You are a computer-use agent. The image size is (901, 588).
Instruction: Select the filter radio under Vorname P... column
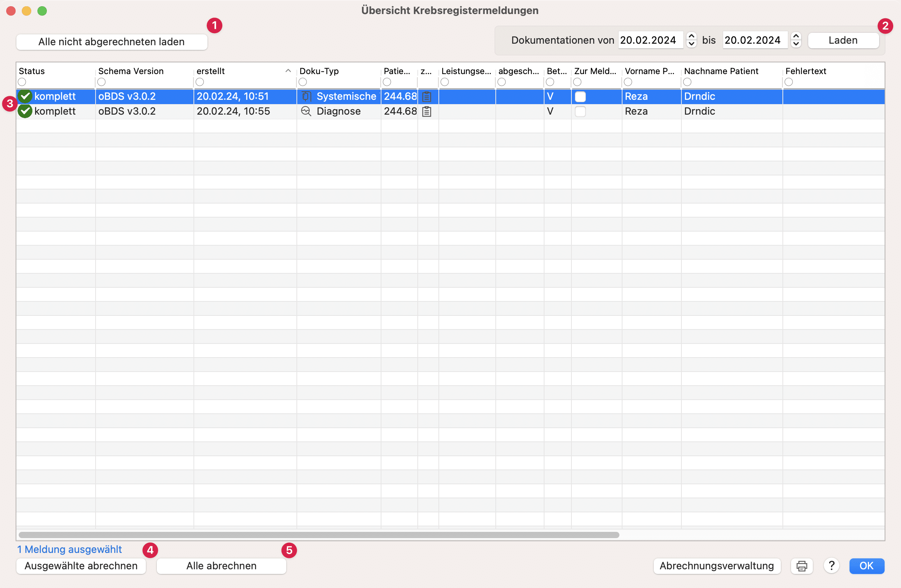[628, 82]
